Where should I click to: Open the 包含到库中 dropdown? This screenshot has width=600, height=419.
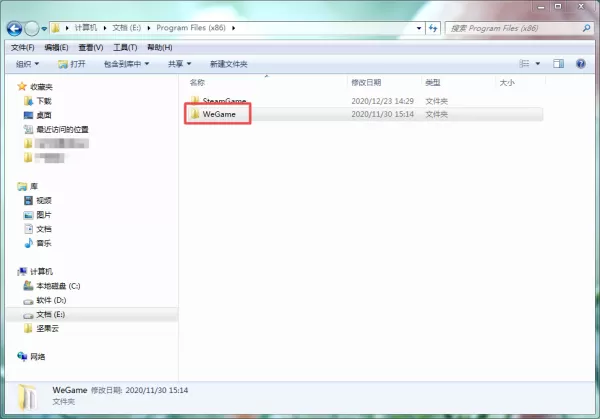[126, 64]
